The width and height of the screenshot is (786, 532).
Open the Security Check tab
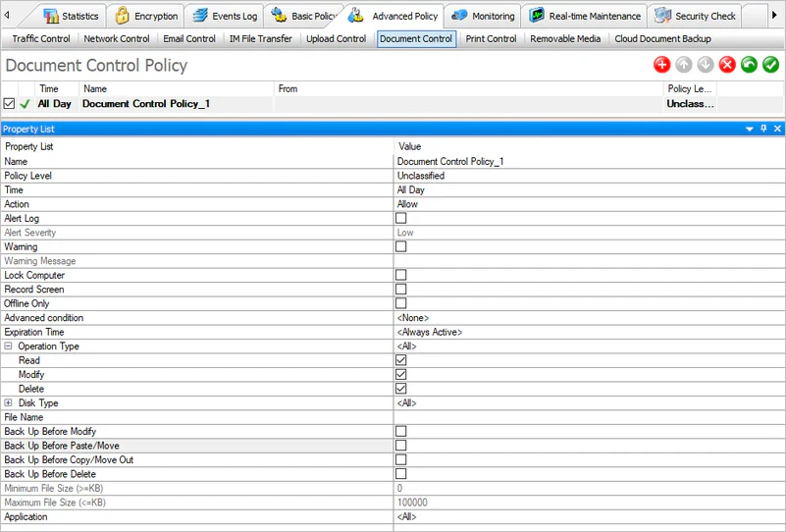[696, 16]
